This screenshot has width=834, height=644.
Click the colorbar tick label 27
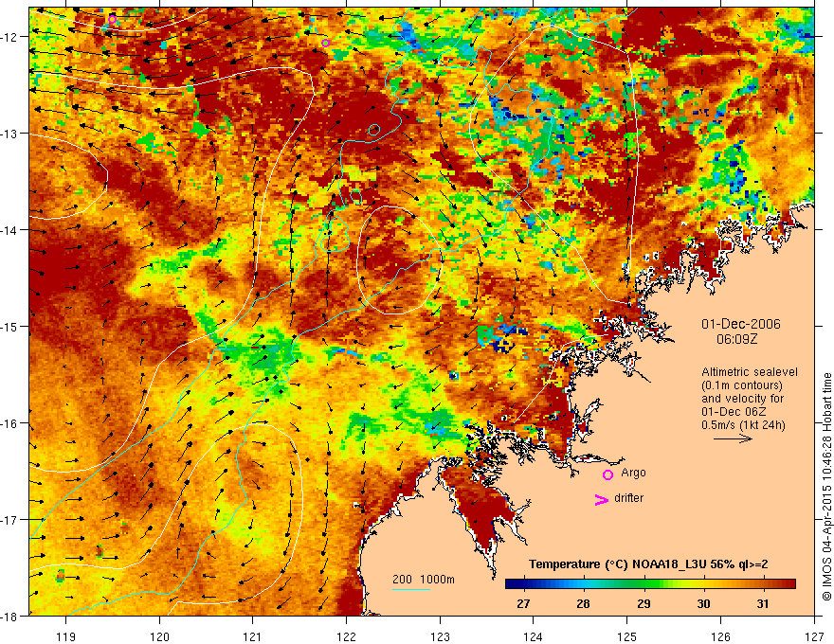click(523, 603)
